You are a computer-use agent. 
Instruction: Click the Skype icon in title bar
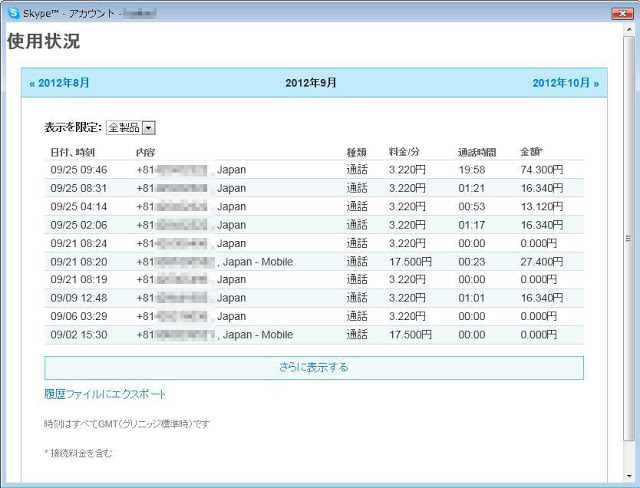[x=12, y=13]
